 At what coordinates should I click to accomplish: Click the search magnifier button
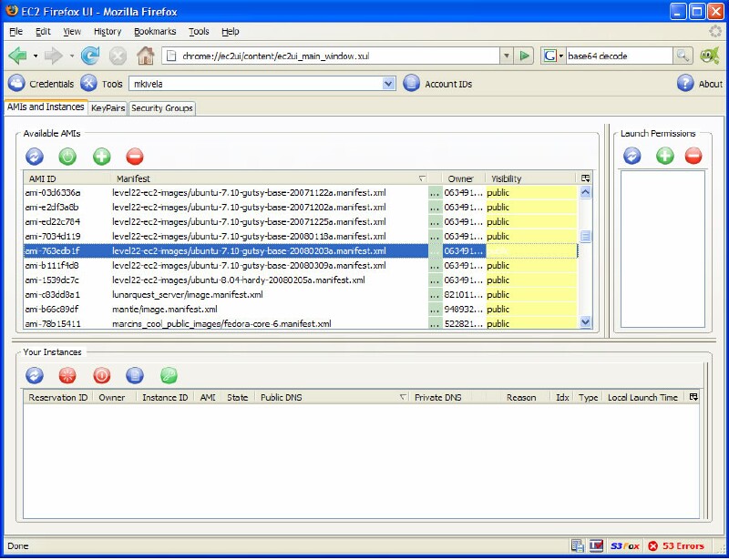683,56
